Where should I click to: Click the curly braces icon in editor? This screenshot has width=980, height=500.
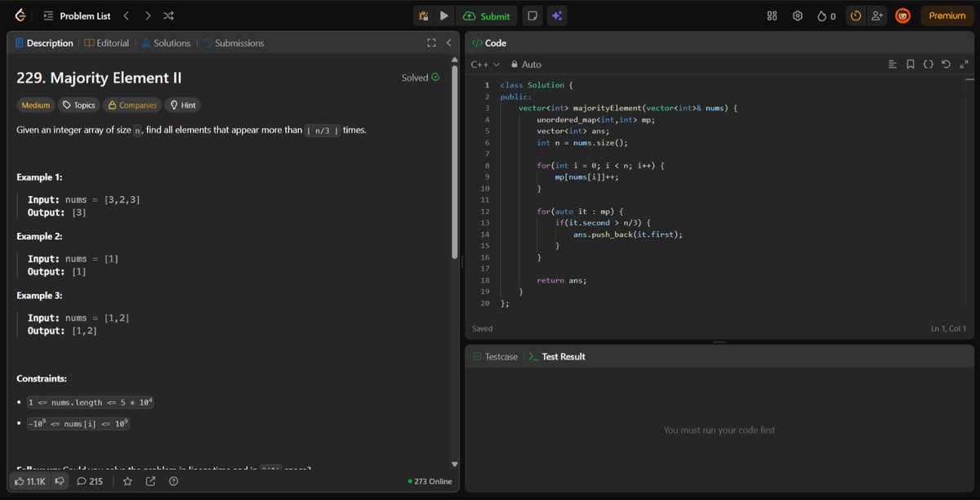tap(929, 65)
